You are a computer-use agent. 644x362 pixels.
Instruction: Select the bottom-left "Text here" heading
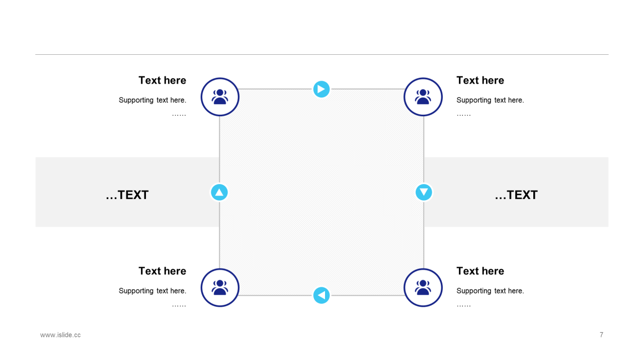point(162,271)
